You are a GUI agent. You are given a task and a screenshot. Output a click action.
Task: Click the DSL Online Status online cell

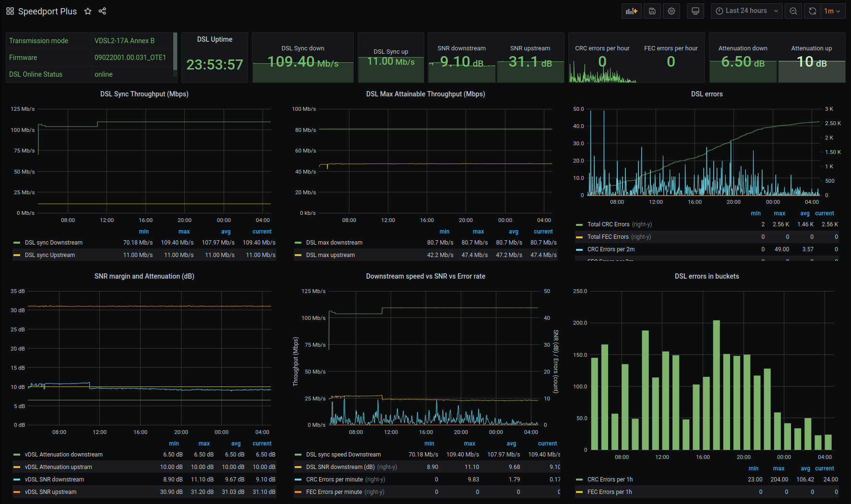point(104,74)
